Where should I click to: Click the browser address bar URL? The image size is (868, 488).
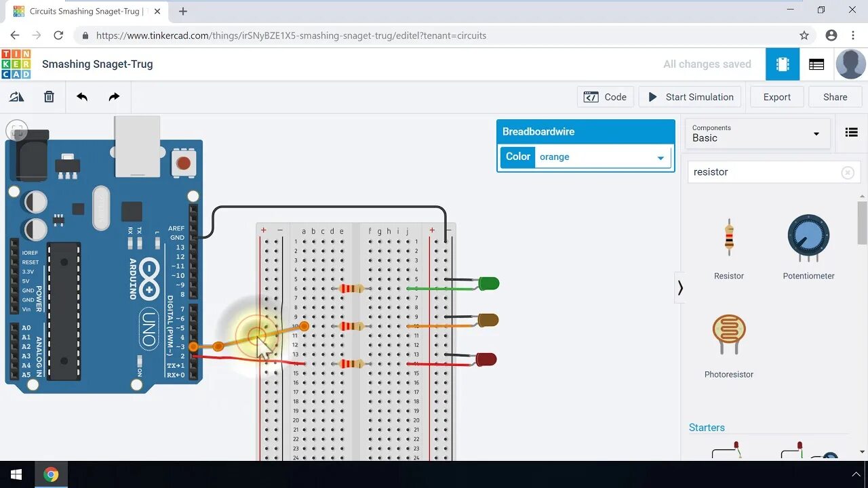point(291,35)
